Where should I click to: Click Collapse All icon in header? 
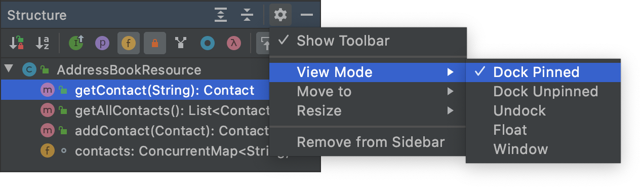(247, 15)
